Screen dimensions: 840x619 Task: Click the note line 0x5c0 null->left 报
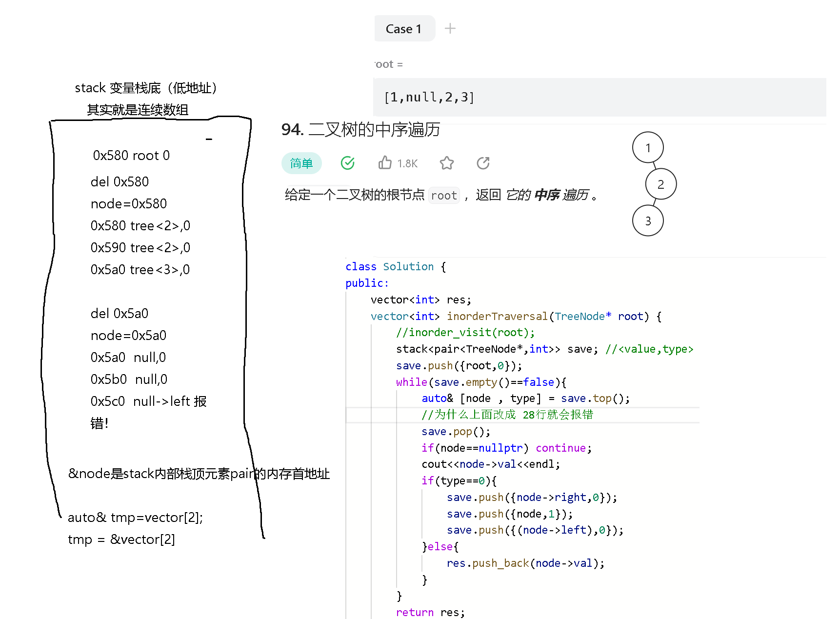tap(149, 401)
